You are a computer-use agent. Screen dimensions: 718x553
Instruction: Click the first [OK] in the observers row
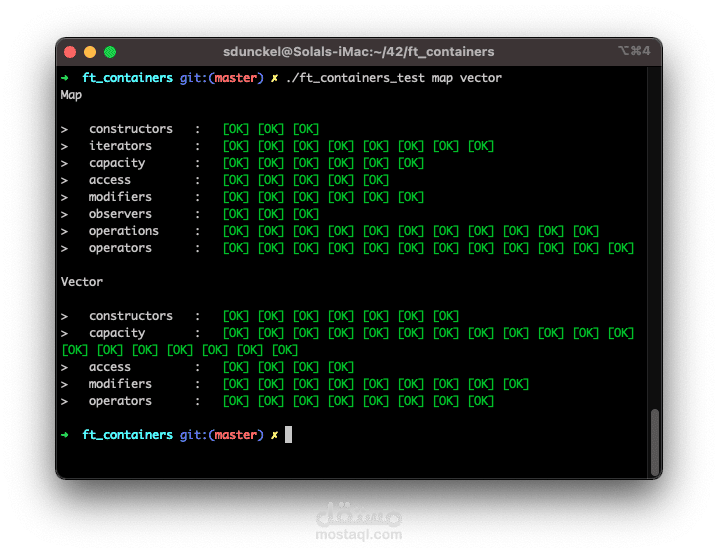coord(236,214)
